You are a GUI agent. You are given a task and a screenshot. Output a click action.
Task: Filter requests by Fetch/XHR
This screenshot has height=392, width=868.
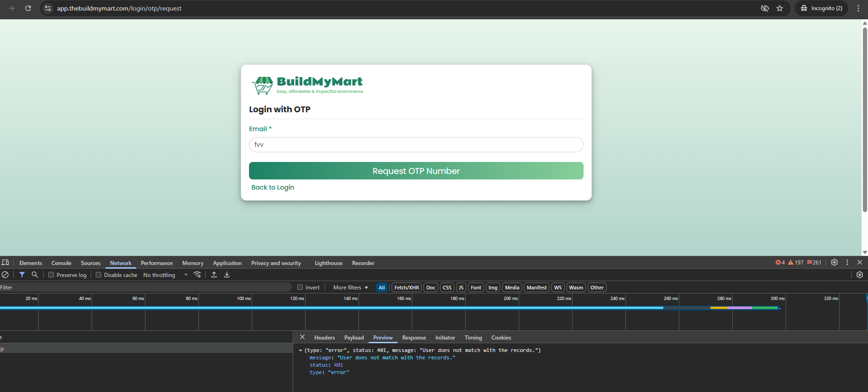coord(406,288)
